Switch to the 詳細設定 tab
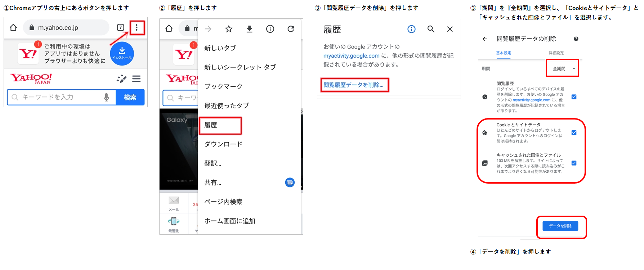The image size is (644, 270). pos(556,53)
